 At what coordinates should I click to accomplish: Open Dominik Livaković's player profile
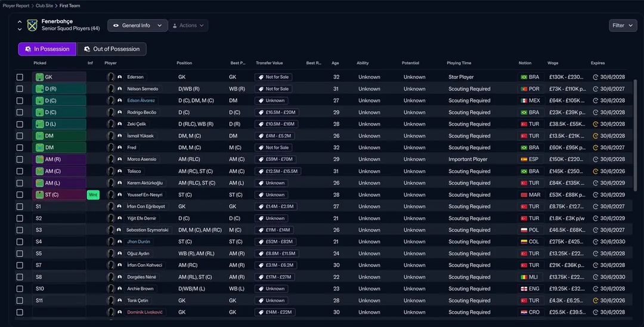(x=144, y=312)
